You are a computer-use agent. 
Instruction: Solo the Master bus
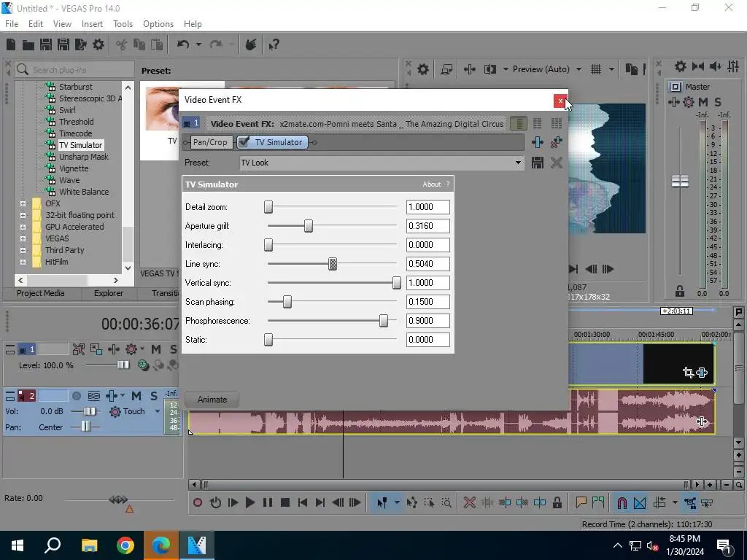pyautogui.click(x=718, y=102)
